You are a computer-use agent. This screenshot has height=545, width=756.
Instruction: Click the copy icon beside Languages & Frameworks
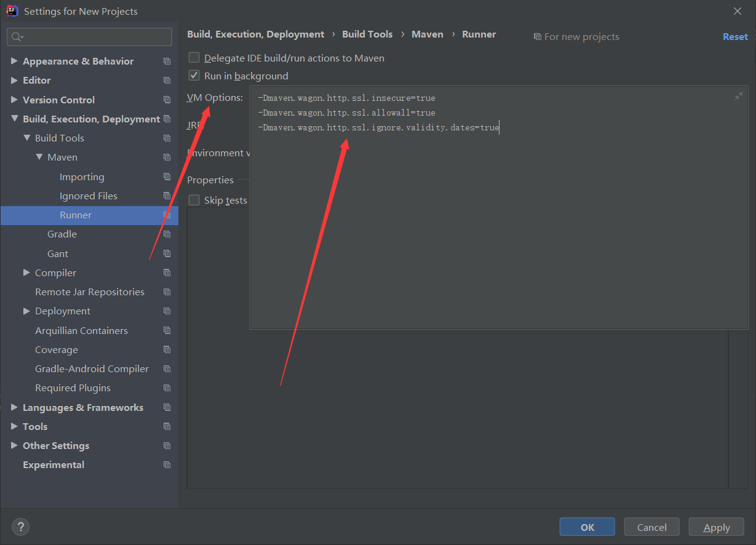coord(167,407)
